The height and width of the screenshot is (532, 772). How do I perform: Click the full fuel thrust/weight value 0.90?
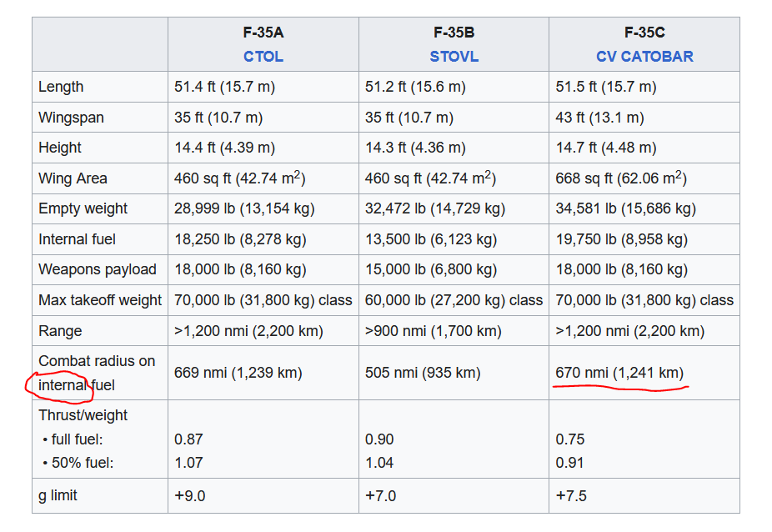pos(379,439)
